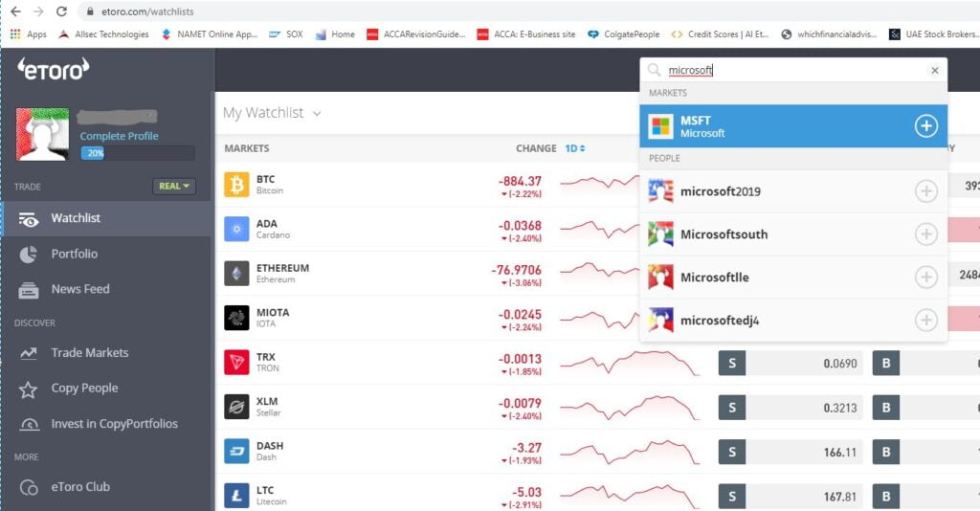Select the microsoftedj4 person result

[793, 320]
